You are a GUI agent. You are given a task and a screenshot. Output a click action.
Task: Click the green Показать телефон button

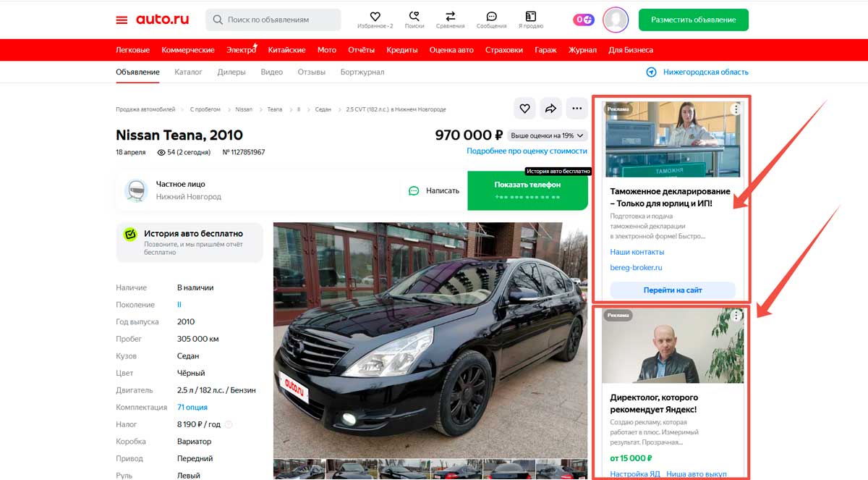527,190
